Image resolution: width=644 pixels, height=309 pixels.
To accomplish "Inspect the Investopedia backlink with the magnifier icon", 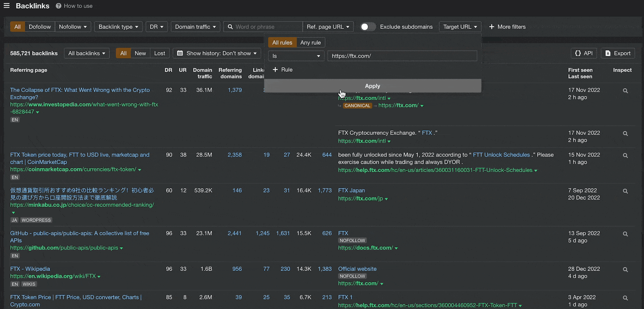I will [625, 91].
